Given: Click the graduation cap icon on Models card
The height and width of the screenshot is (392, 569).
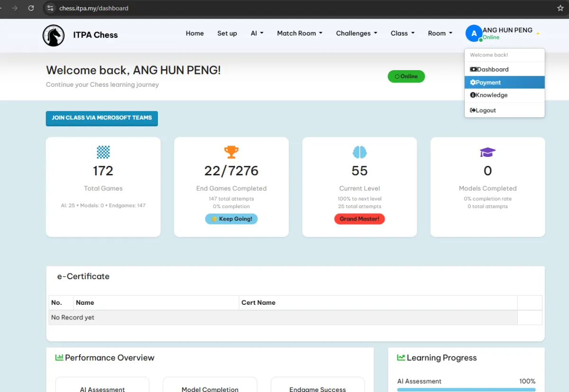Looking at the screenshot, I should (487, 152).
